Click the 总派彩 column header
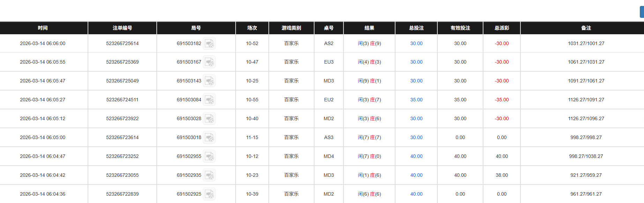The height and width of the screenshot is (203, 644). pos(501,28)
